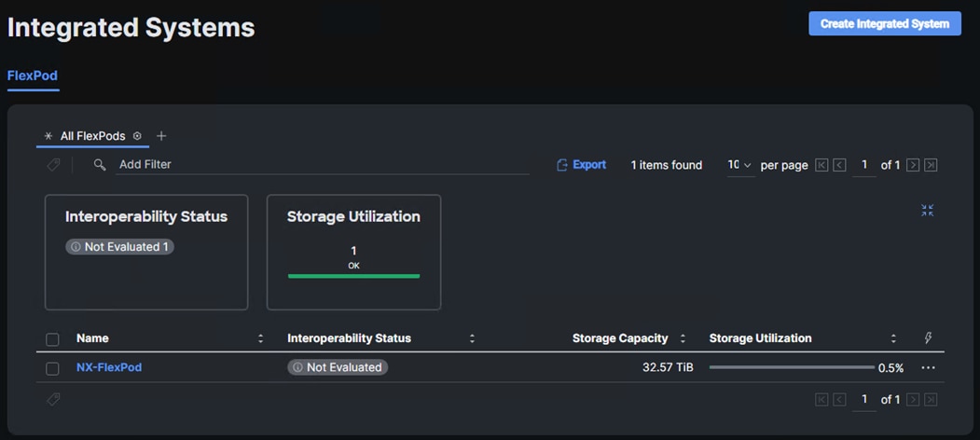Image resolution: width=980 pixels, height=440 pixels.
Task: Click the Create Integrated System button
Action: click(x=884, y=23)
